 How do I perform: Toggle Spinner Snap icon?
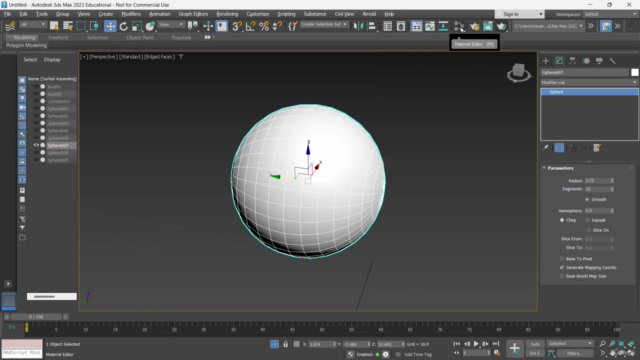point(277,26)
